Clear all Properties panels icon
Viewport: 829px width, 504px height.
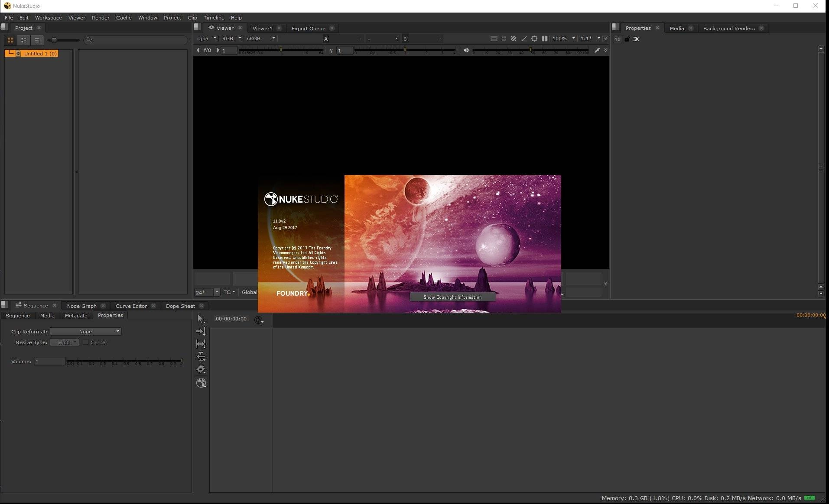point(636,39)
